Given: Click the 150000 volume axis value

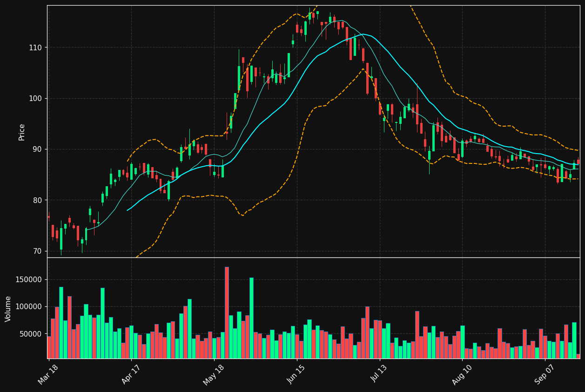Looking at the screenshot, I should [29, 280].
